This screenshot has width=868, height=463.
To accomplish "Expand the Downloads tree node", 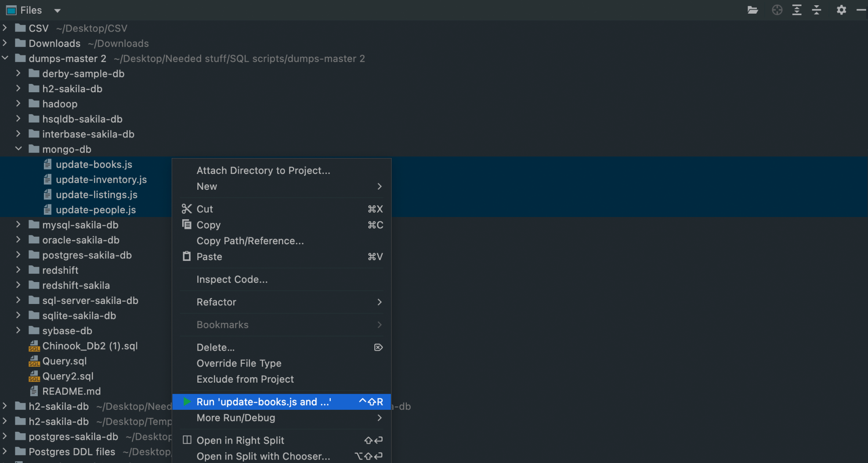I will tap(5, 43).
